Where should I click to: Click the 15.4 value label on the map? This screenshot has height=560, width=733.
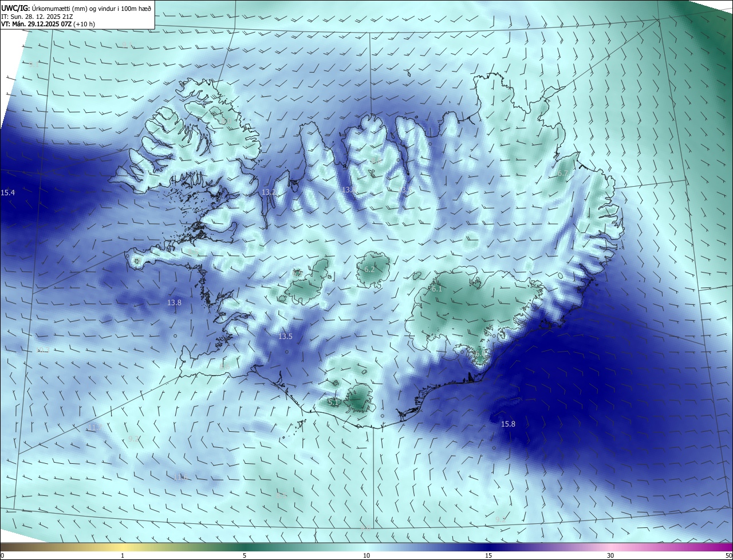(8, 193)
